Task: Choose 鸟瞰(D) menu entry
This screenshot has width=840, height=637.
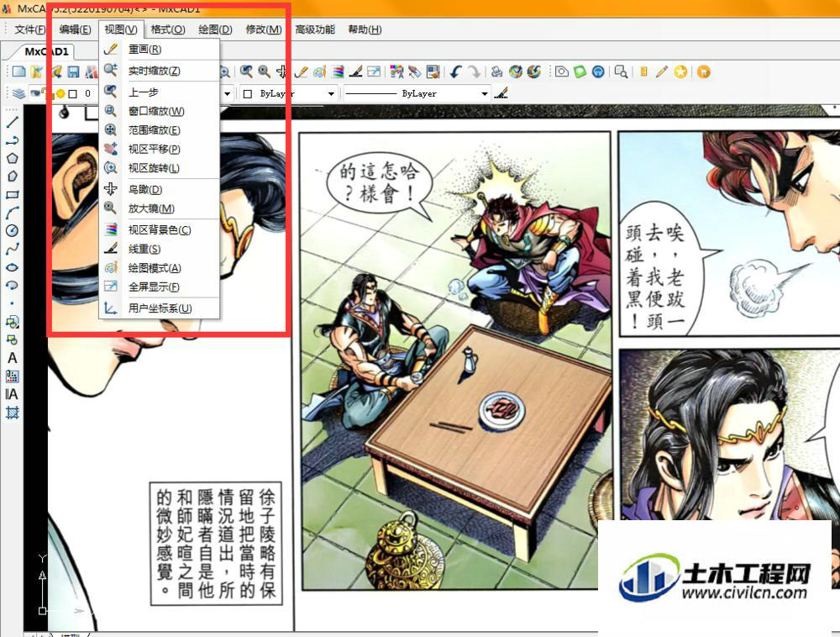Action: pos(160,189)
